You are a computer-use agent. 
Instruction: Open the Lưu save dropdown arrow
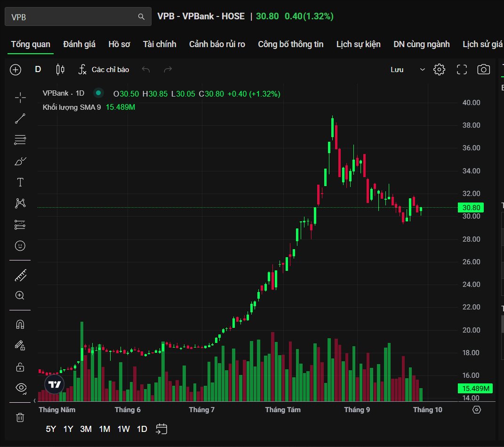pos(423,70)
